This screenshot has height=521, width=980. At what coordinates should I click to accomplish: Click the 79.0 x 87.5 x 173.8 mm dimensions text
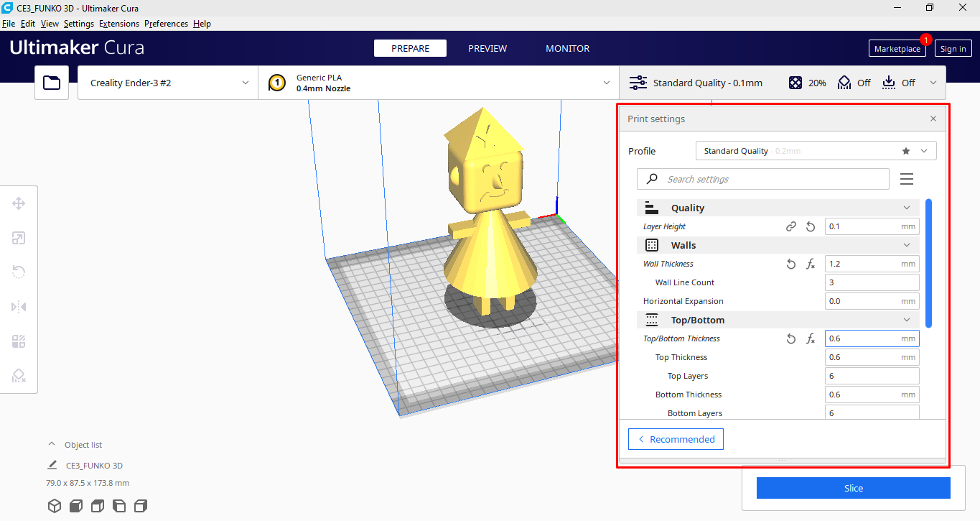(88, 483)
